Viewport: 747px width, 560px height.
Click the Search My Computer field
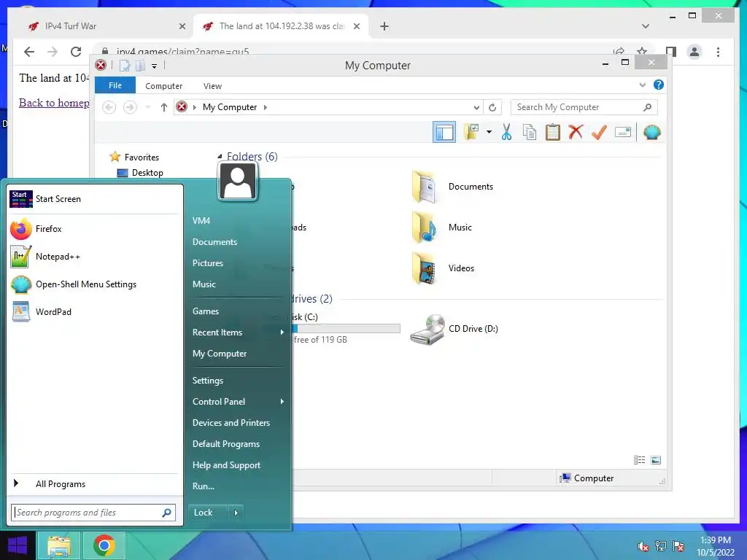pos(584,107)
